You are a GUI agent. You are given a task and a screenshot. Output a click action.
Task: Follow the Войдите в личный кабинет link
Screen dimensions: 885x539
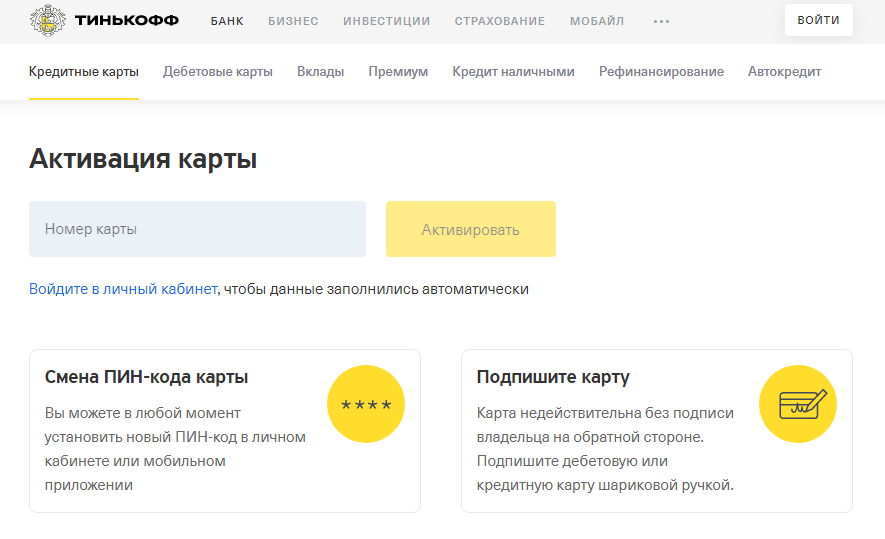tap(123, 289)
